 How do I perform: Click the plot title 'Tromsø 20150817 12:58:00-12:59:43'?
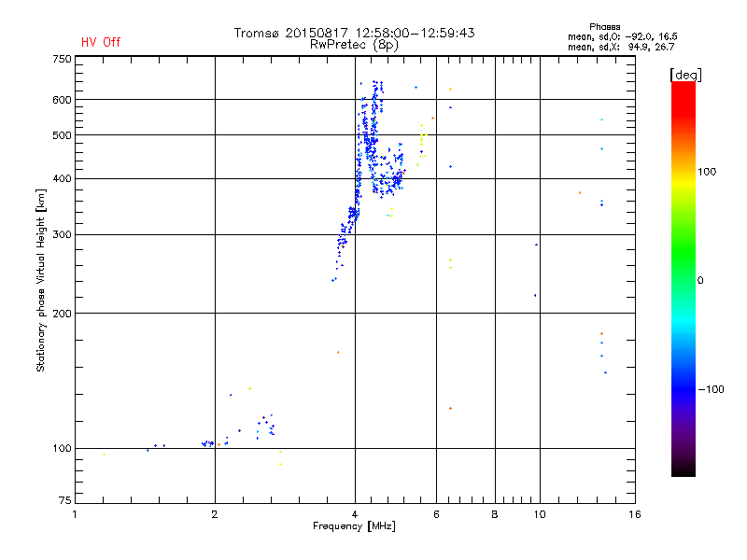pyautogui.click(x=354, y=33)
